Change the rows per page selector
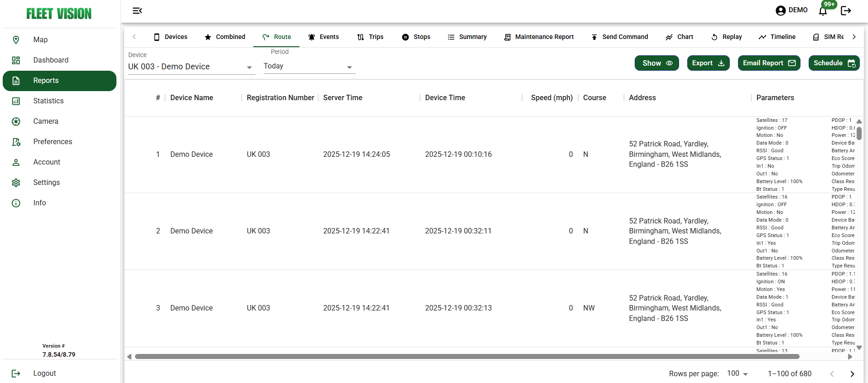 coord(737,373)
